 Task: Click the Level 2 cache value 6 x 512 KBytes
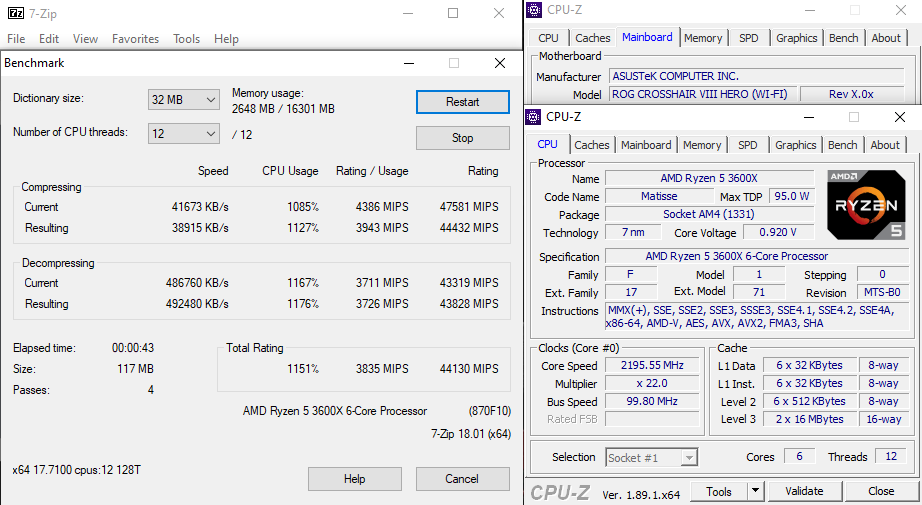(809, 401)
